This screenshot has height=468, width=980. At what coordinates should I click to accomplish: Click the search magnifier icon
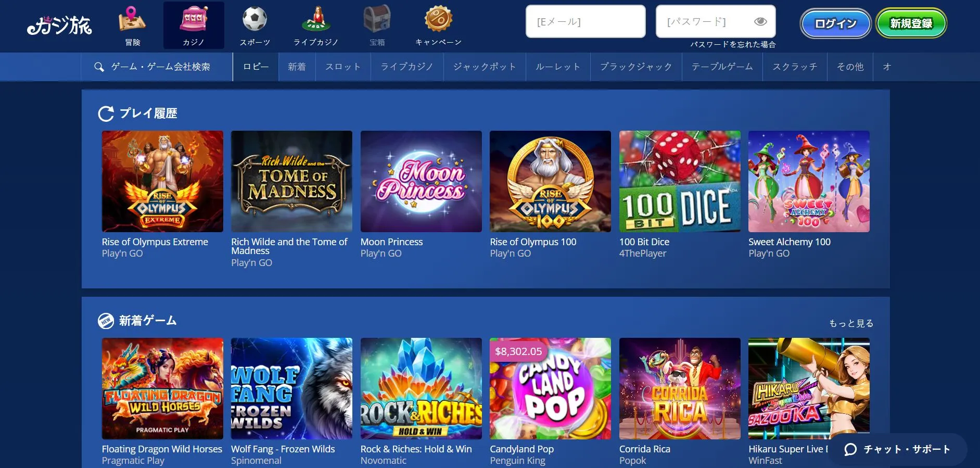pyautogui.click(x=99, y=67)
